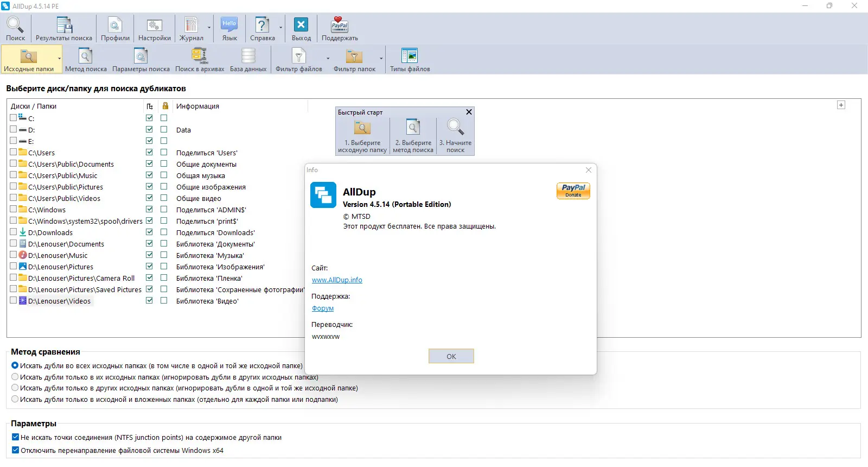Close the Быстрый старт panel

pos(469,112)
